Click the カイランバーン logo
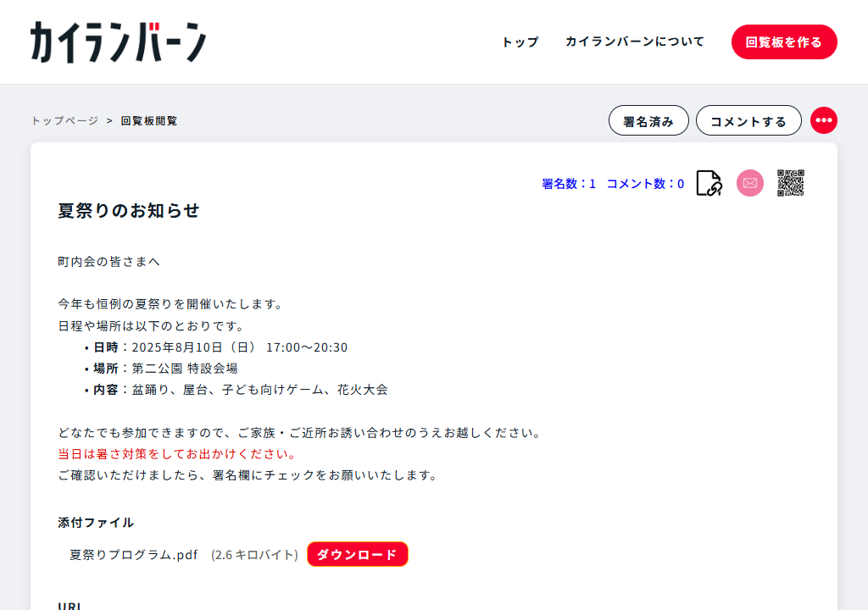868x610 pixels. (x=119, y=42)
